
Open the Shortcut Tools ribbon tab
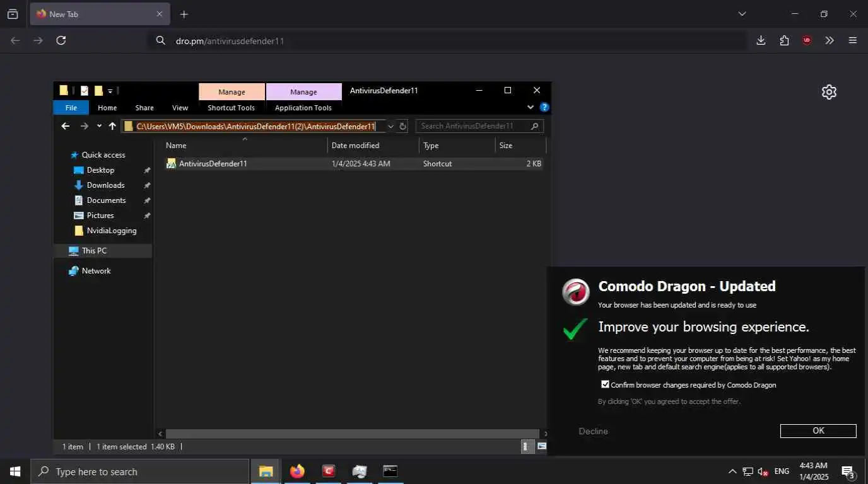pos(232,108)
